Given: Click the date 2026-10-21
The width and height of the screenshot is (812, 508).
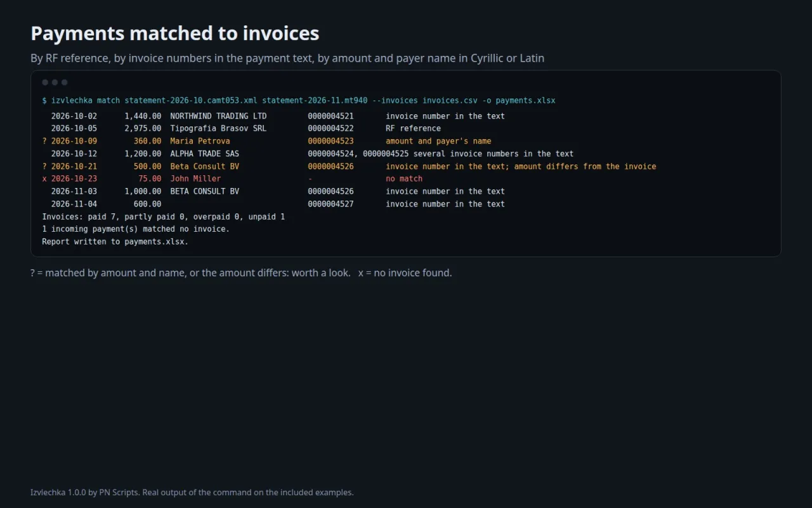Looking at the screenshot, I should [x=74, y=166].
